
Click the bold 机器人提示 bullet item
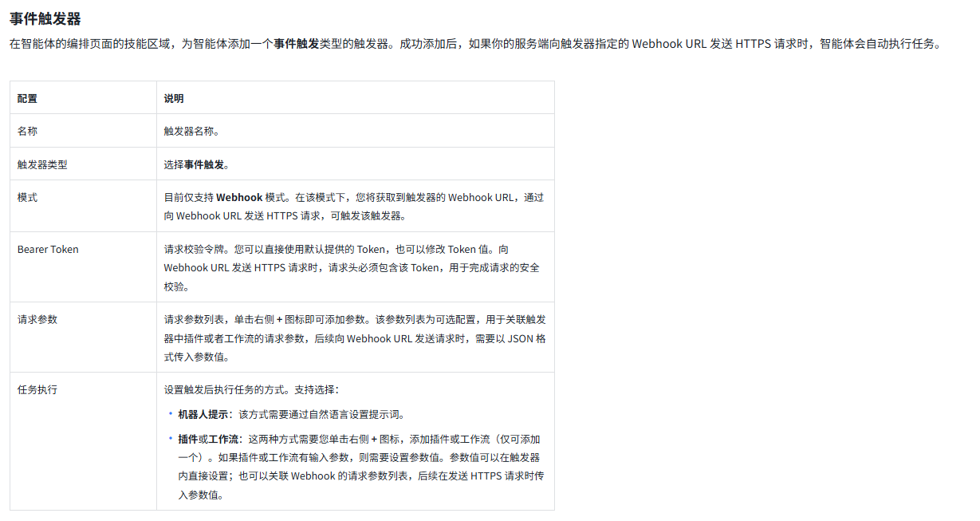(x=203, y=415)
